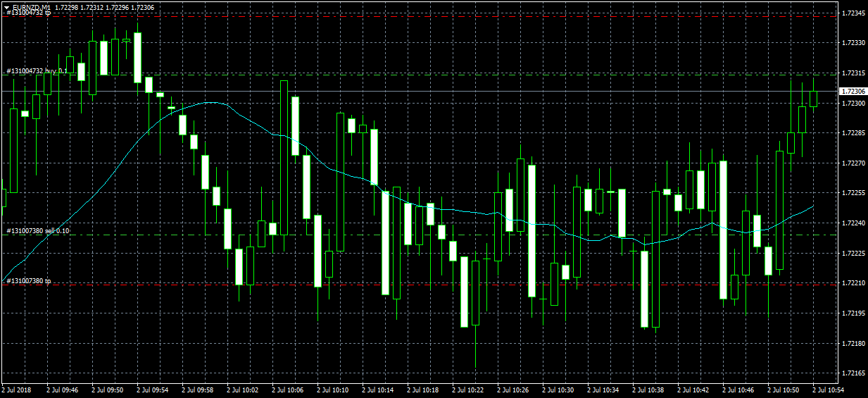Click the last candle on the right
This screenshot has width=868, height=398.
pos(814,99)
